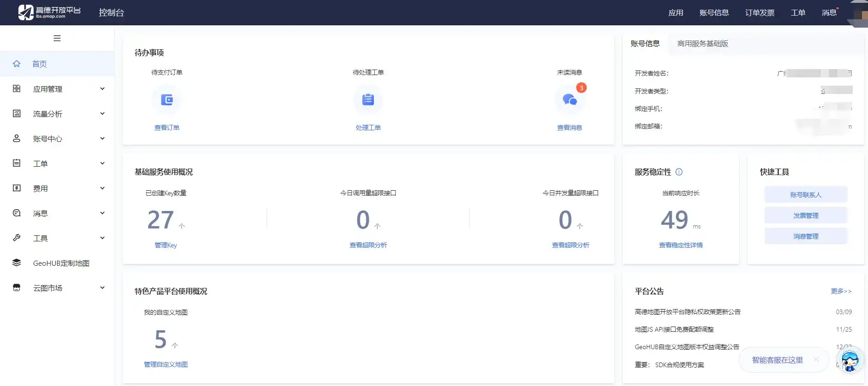
Task: Close the 智能客服在这里 bubble
Action: (x=816, y=359)
